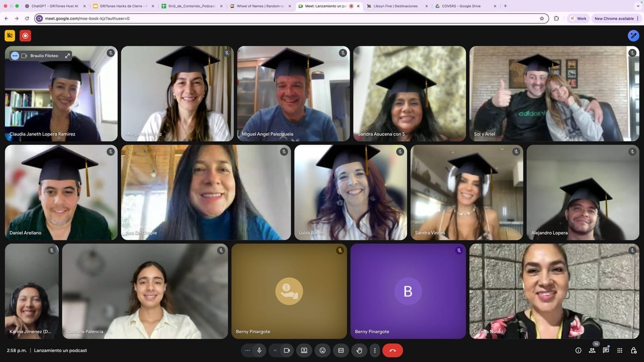644x362 pixels.
Task: Select the purple Berny Pinargote tile with letter B
Action: (408, 291)
